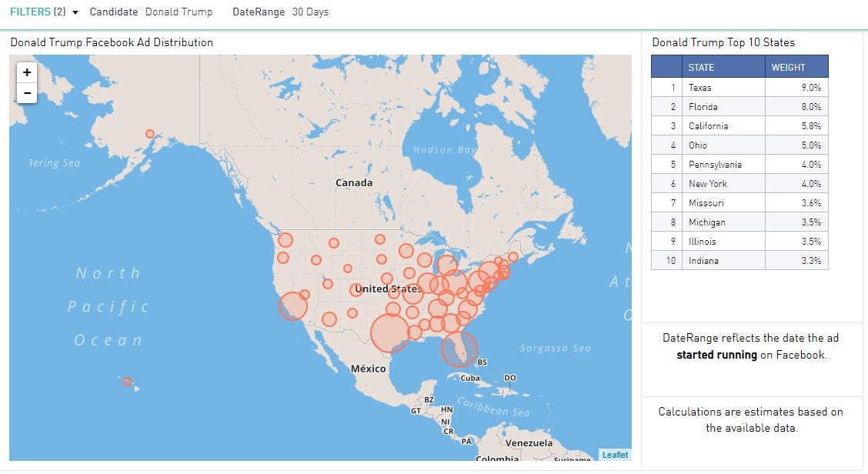Click the Donald Trump Top 10 States heading

click(x=723, y=42)
